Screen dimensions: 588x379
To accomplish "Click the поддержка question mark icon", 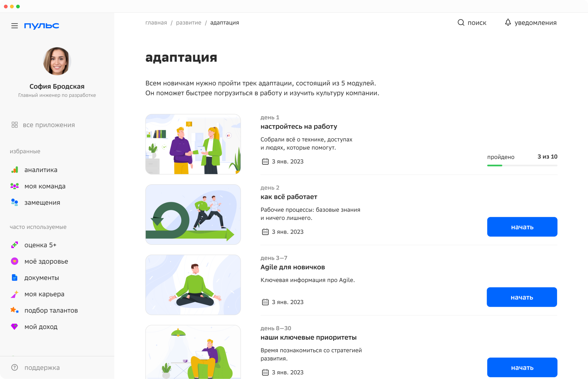I will click(x=15, y=368).
